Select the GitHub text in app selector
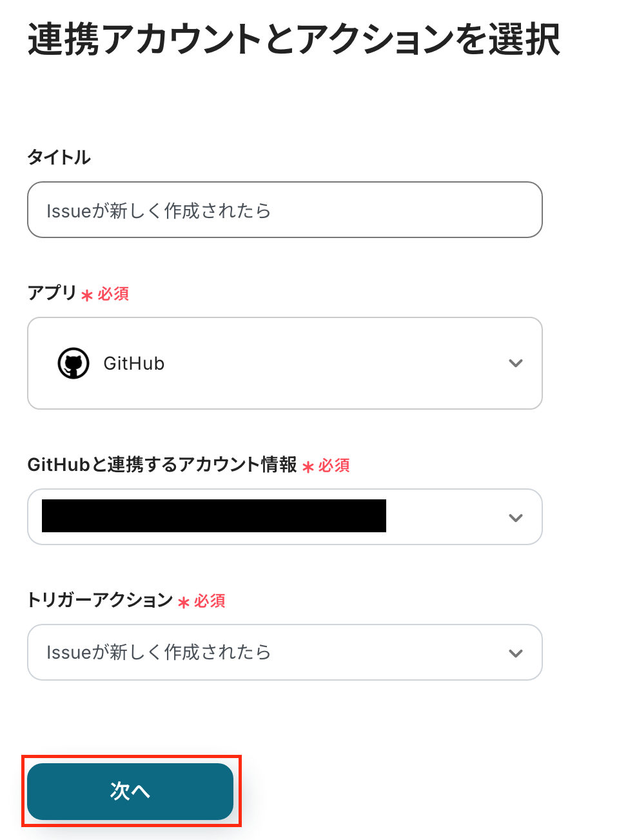 point(134,364)
